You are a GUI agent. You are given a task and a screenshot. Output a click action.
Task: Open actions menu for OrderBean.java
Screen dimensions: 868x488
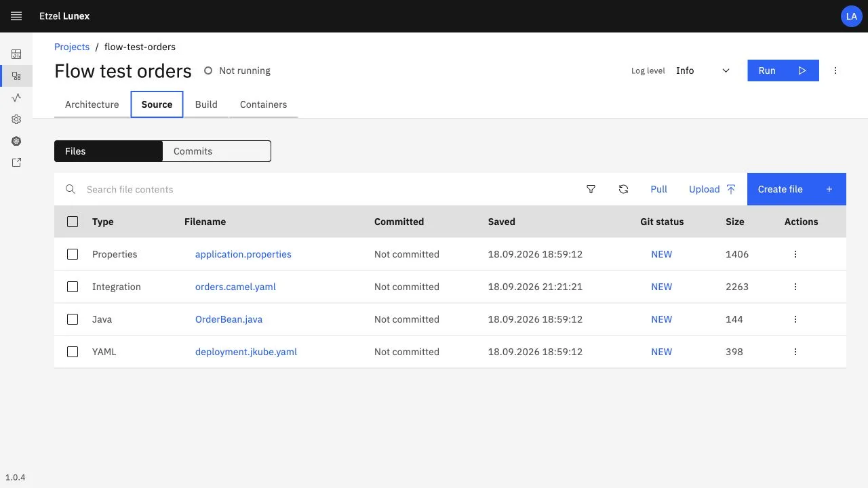pyautogui.click(x=795, y=319)
